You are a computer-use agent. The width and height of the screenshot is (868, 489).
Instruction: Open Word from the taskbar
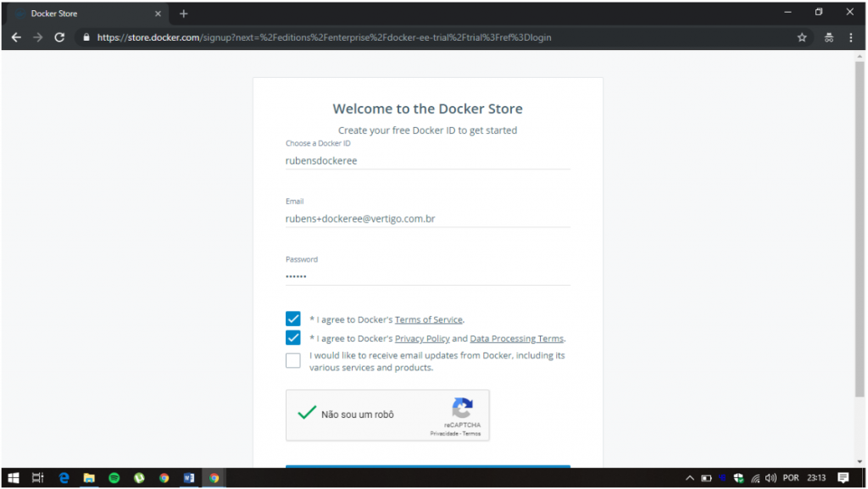188,478
